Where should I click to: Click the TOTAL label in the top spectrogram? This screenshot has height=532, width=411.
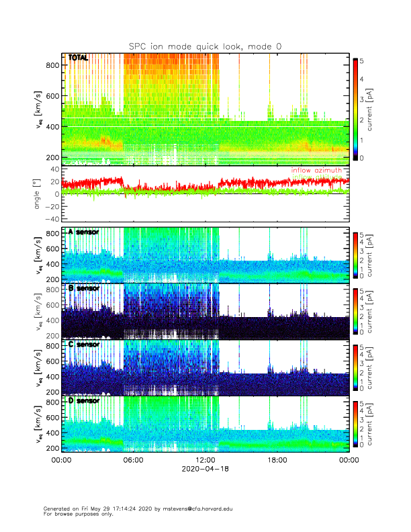[x=78, y=58]
